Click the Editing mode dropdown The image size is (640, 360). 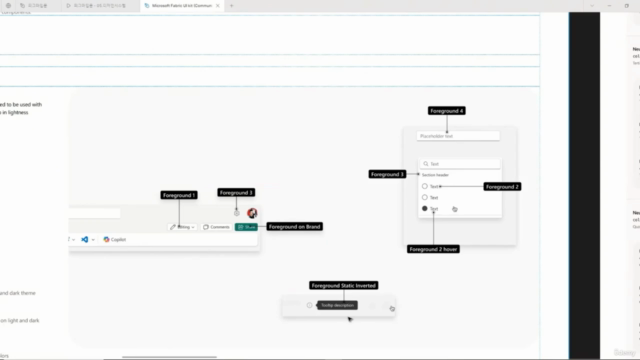(x=182, y=227)
